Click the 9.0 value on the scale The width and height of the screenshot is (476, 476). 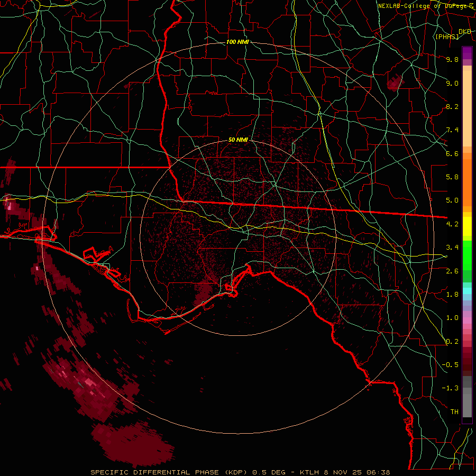point(452,83)
